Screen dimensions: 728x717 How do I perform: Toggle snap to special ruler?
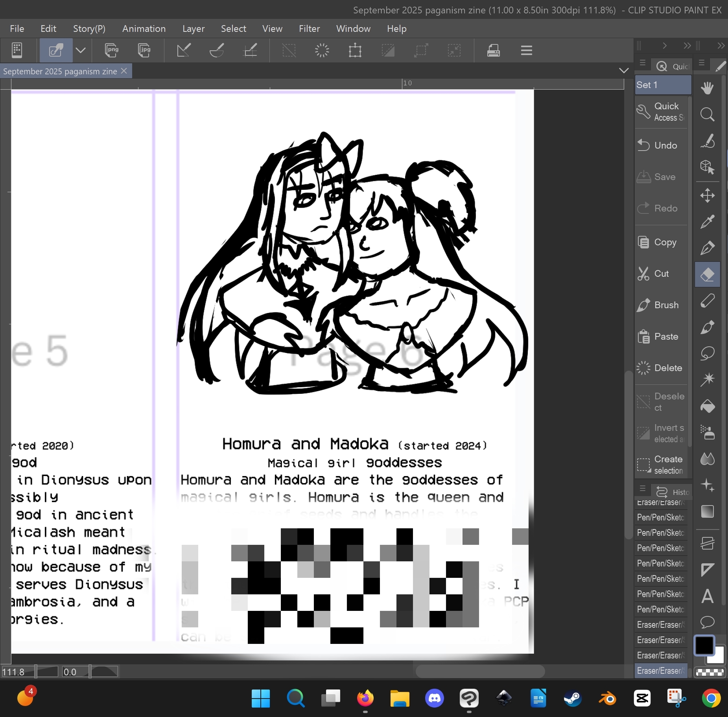[x=217, y=50]
